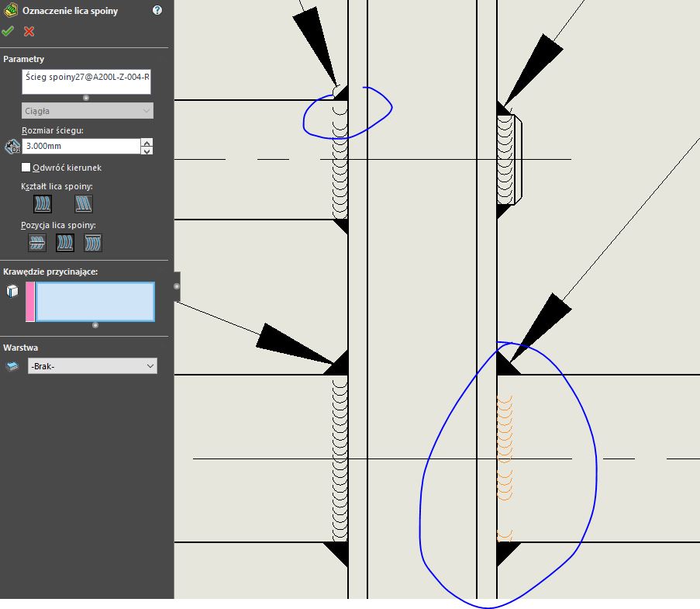700x609 pixels.
Task: Select the Ścieg spoiny27 selection box
Action: pos(86,81)
